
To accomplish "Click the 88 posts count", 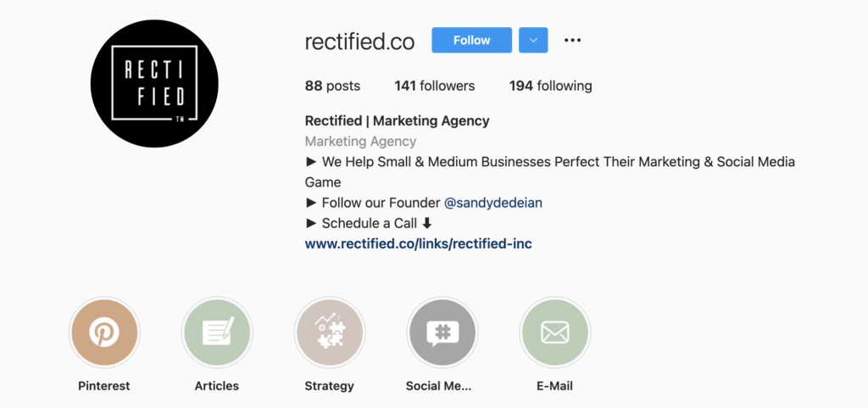I will point(332,86).
